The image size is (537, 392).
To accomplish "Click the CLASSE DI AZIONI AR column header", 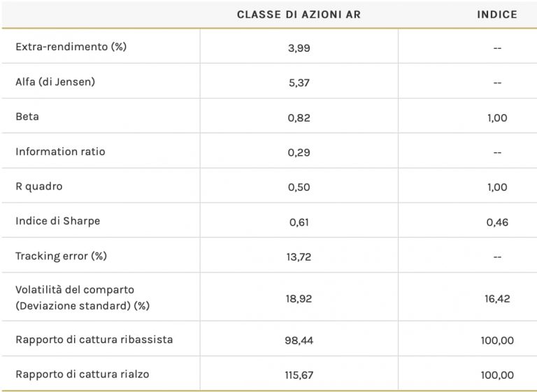I will [x=299, y=14].
